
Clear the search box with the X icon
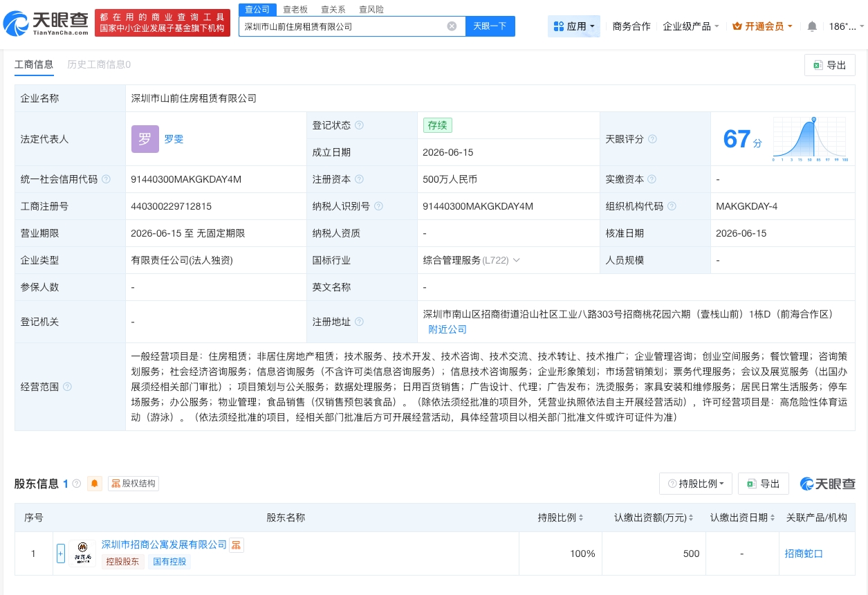pyautogui.click(x=452, y=26)
